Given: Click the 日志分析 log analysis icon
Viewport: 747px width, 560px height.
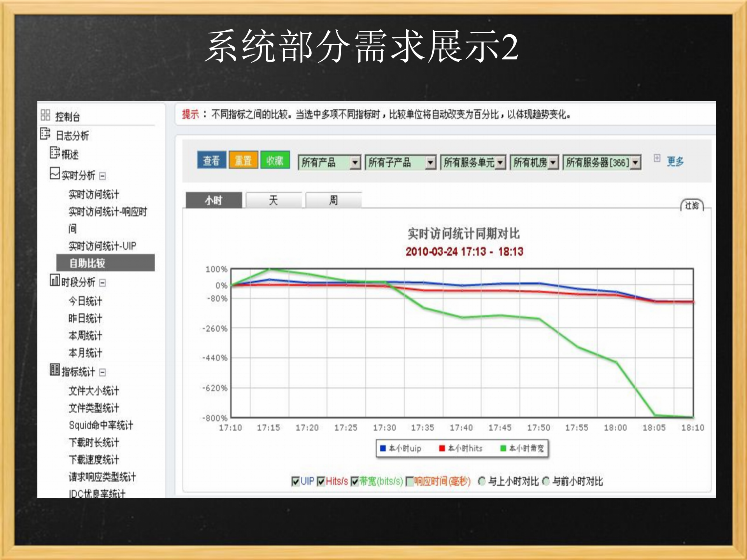Looking at the screenshot, I should coord(44,134).
